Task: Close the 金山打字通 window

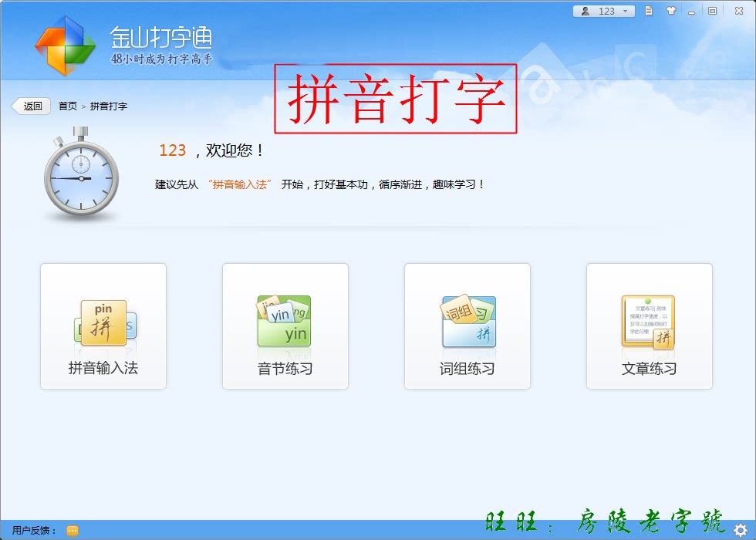Action: [739, 11]
